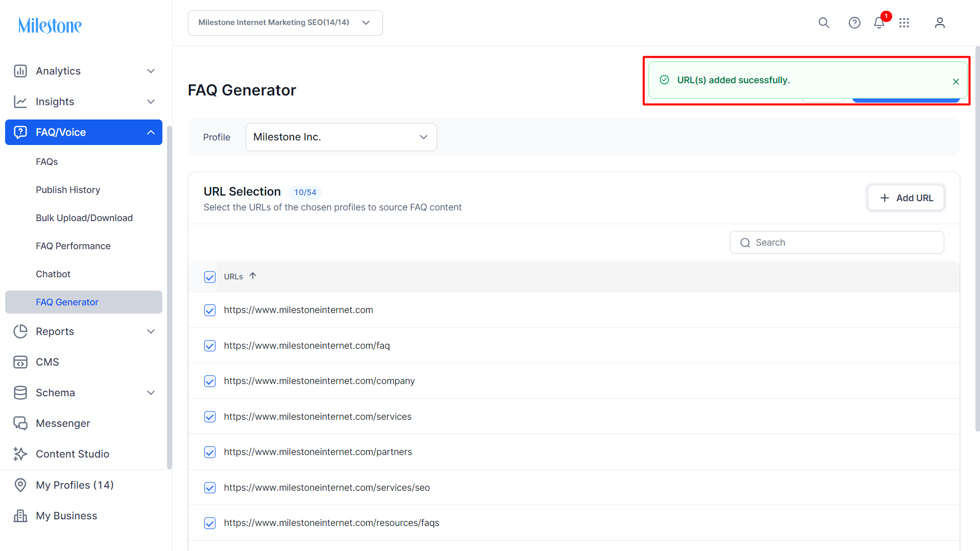Expand the Schema menu chevron
Screen dimensions: 980x551
[151, 393]
